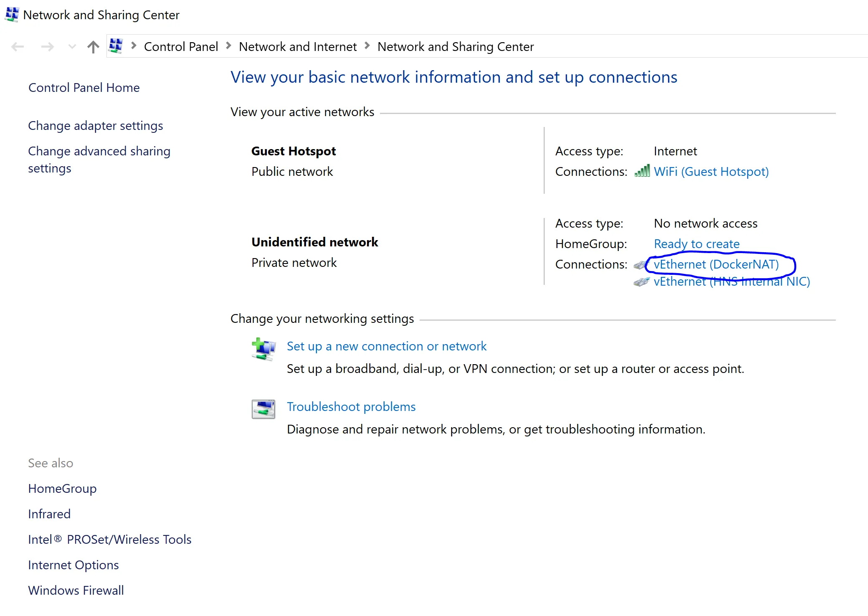The height and width of the screenshot is (616, 868).
Task: Open Change adapter settings
Action: pyautogui.click(x=96, y=126)
